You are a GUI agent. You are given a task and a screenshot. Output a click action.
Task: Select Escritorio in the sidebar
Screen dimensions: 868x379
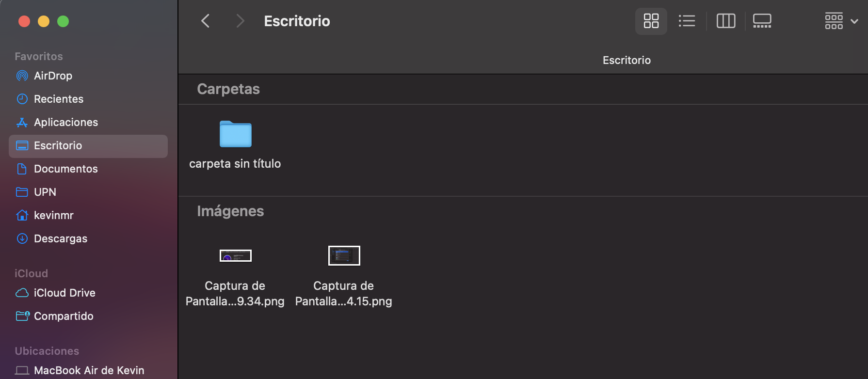(58, 145)
